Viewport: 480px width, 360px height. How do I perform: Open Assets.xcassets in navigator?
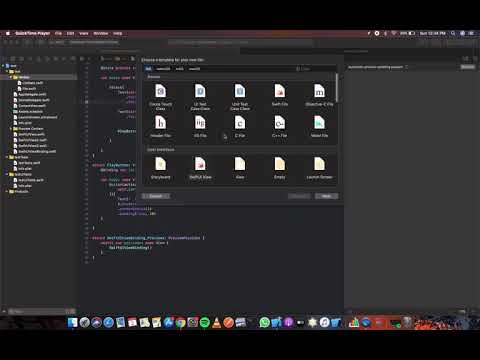click(28, 111)
